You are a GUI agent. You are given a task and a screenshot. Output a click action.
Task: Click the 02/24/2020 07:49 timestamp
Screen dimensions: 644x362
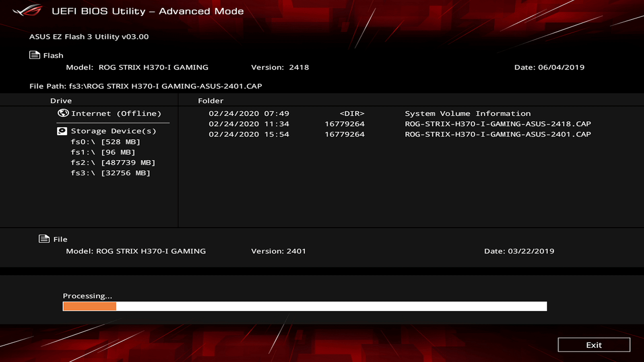(x=249, y=113)
